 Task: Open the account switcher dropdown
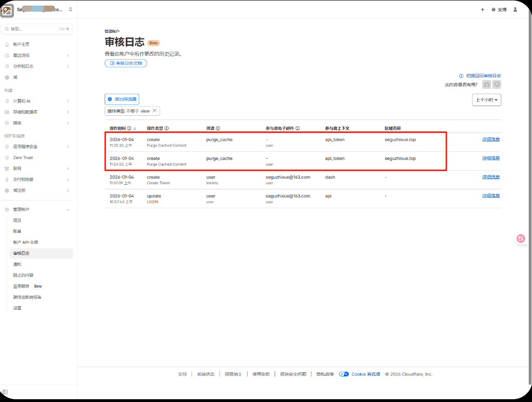pos(70,9)
